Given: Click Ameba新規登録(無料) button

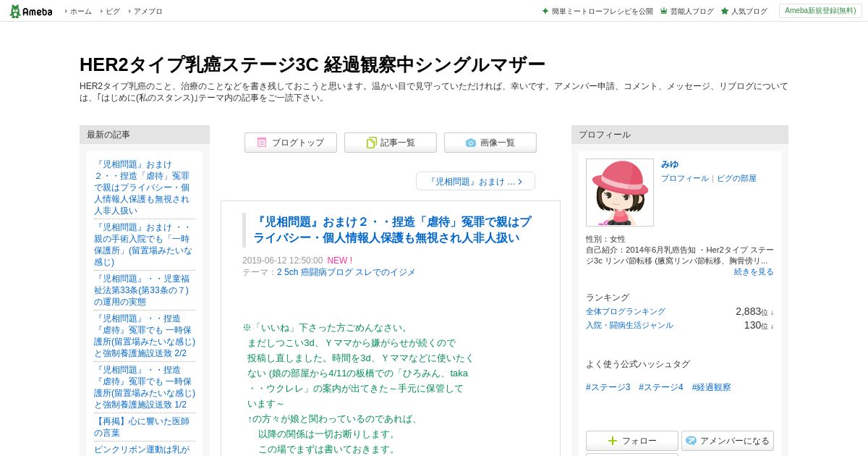Looking at the screenshot, I should tap(820, 11).
